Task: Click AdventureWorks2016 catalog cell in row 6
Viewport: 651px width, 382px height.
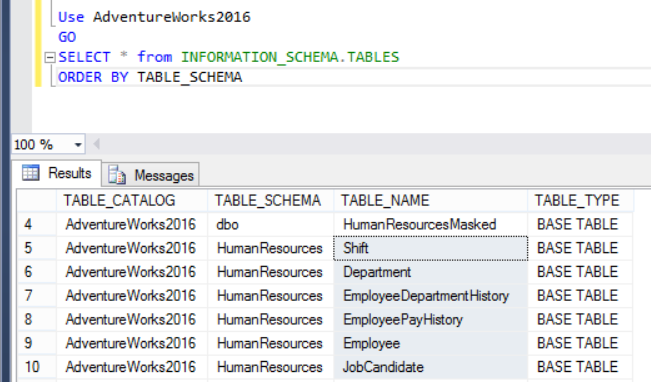Action: coord(132,272)
